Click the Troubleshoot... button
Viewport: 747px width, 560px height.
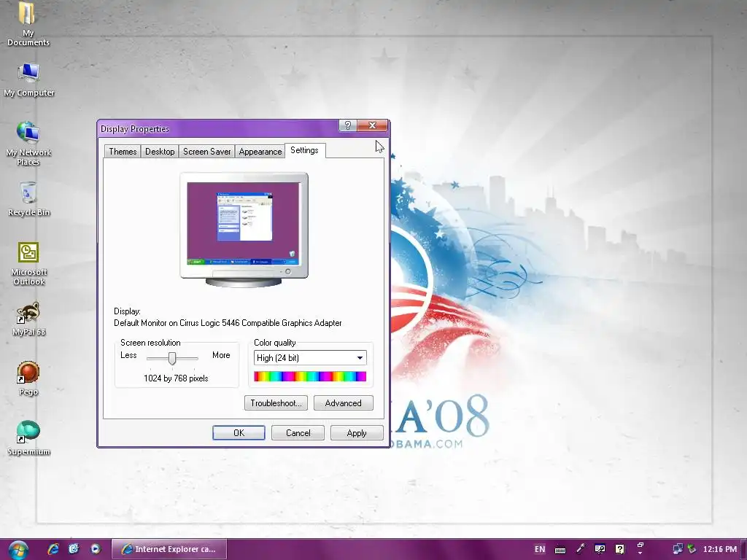click(276, 402)
